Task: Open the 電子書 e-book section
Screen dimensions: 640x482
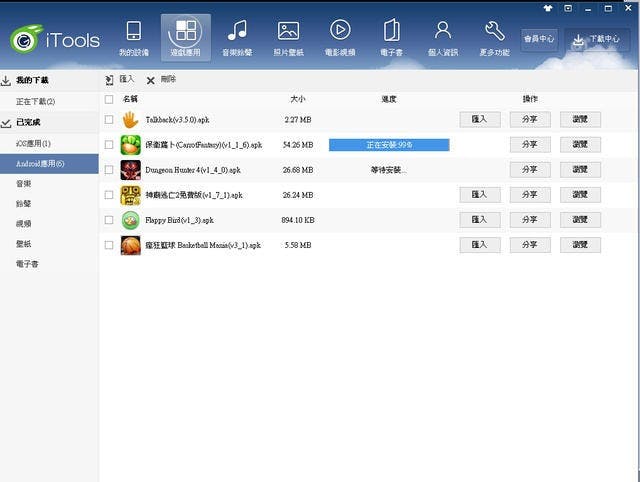Action: (x=391, y=37)
